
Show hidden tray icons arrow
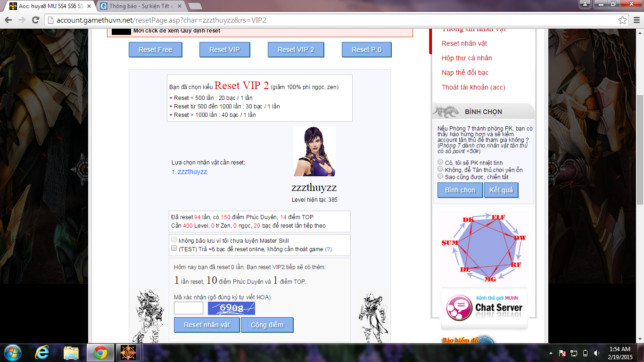551,353
